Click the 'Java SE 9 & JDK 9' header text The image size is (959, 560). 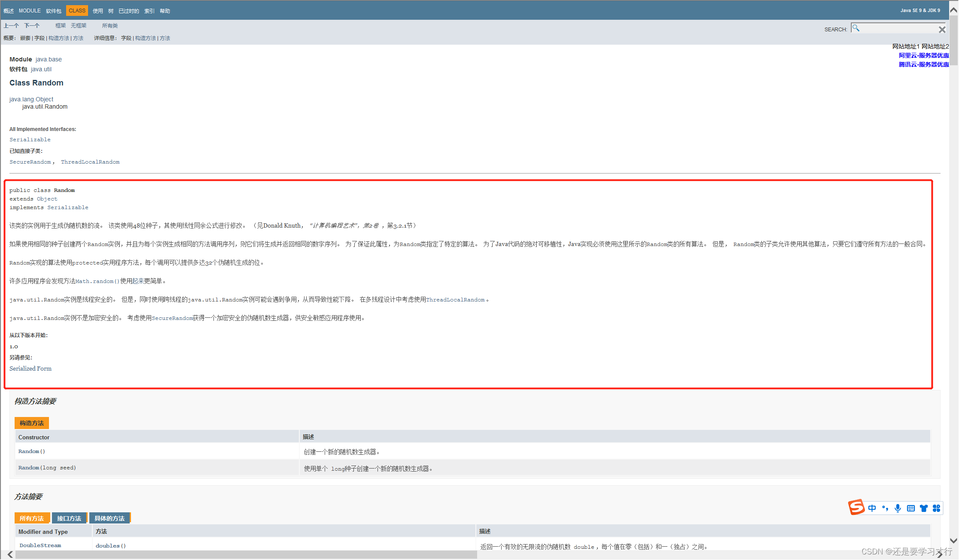(920, 10)
